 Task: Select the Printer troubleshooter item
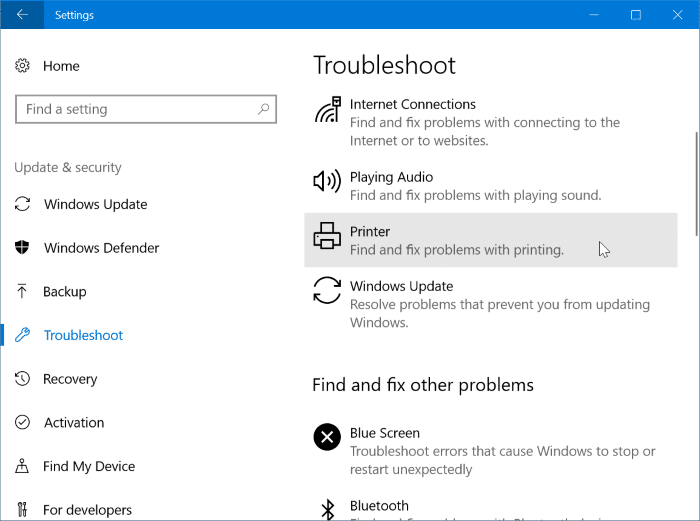point(491,240)
